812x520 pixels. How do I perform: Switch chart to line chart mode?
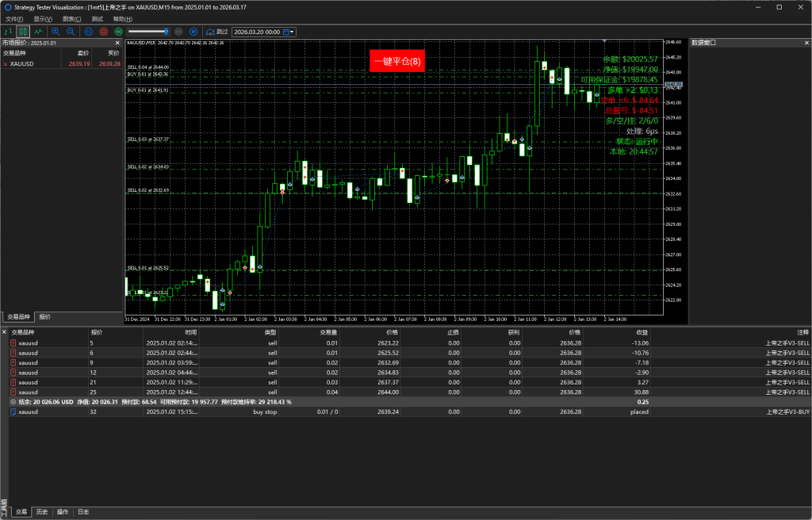point(37,32)
